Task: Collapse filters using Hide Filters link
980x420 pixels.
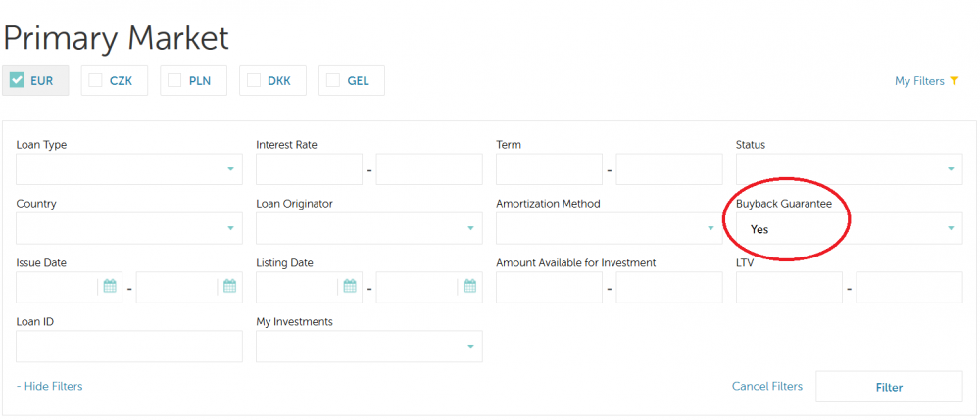Action: (x=50, y=386)
